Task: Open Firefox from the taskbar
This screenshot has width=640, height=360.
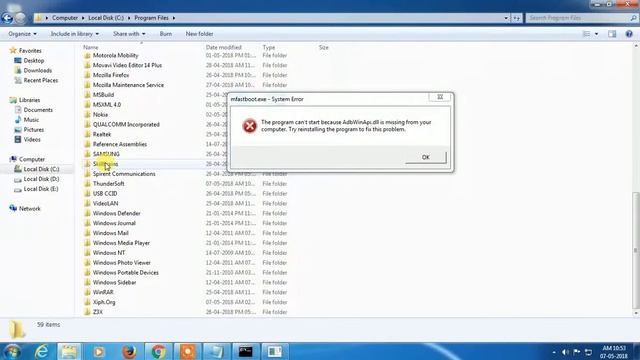Action: tap(129, 351)
